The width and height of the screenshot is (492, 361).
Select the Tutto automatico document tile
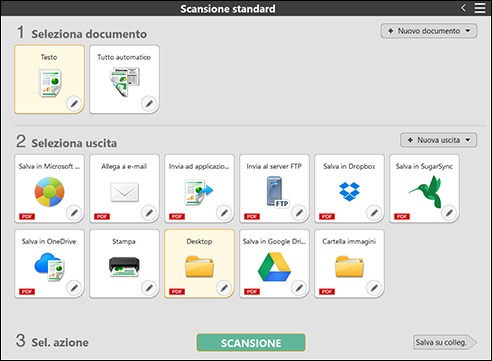(x=124, y=79)
